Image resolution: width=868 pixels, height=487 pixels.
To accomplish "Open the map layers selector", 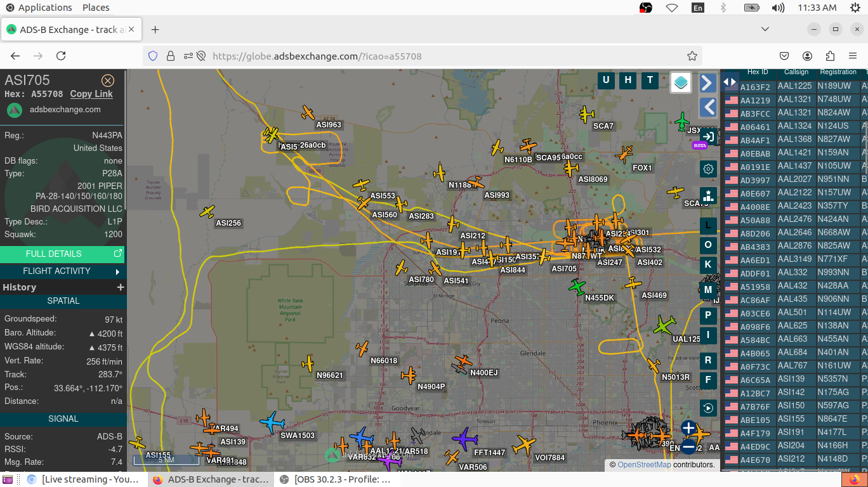I will [x=681, y=82].
